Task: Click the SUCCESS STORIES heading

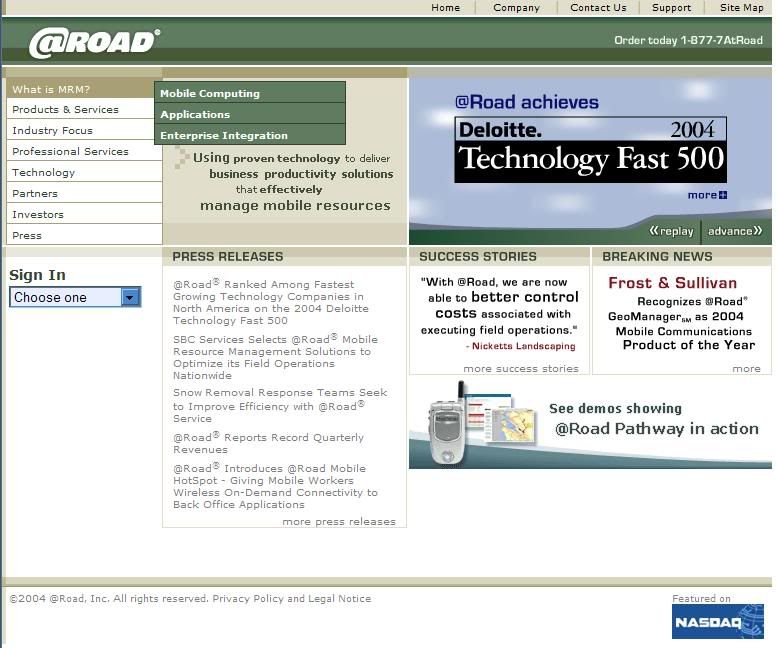Action: point(478,256)
